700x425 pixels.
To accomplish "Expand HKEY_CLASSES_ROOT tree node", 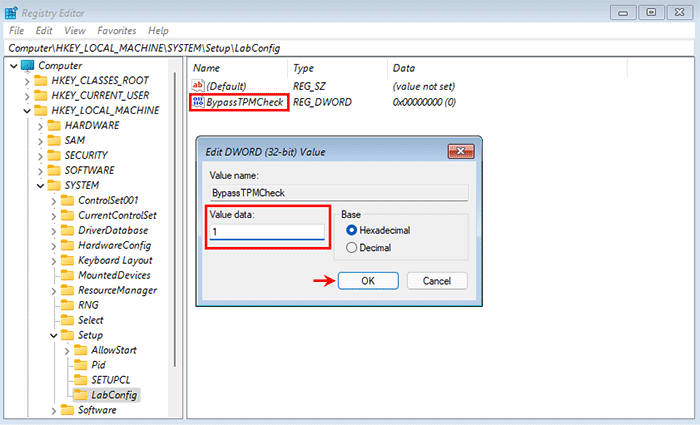I will 27,81.
